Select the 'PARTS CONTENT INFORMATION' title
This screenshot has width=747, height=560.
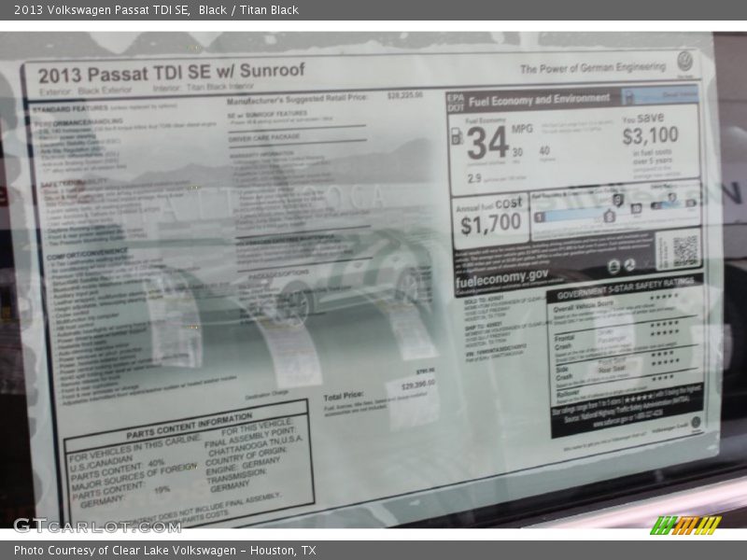[190, 426]
